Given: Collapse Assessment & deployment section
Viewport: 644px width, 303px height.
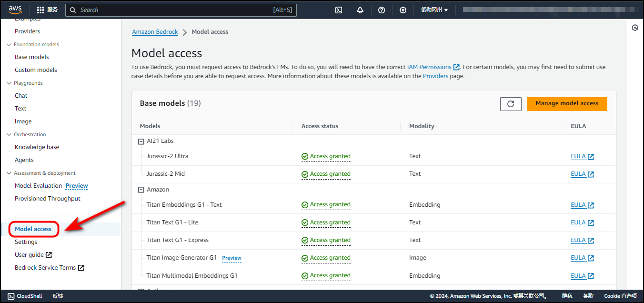Looking at the screenshot, I should pyautogui.click(x=9, y=173).
